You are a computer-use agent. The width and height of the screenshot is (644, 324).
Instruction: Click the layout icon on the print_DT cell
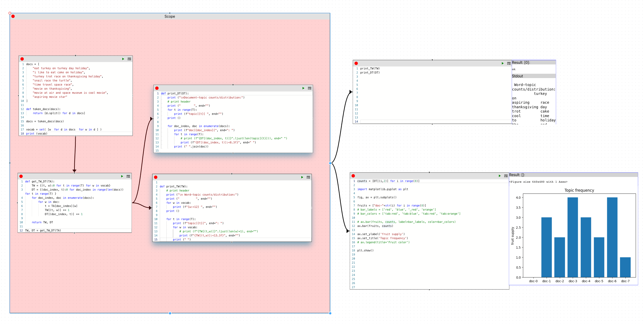pyautogui.click(x=309, y=88)
